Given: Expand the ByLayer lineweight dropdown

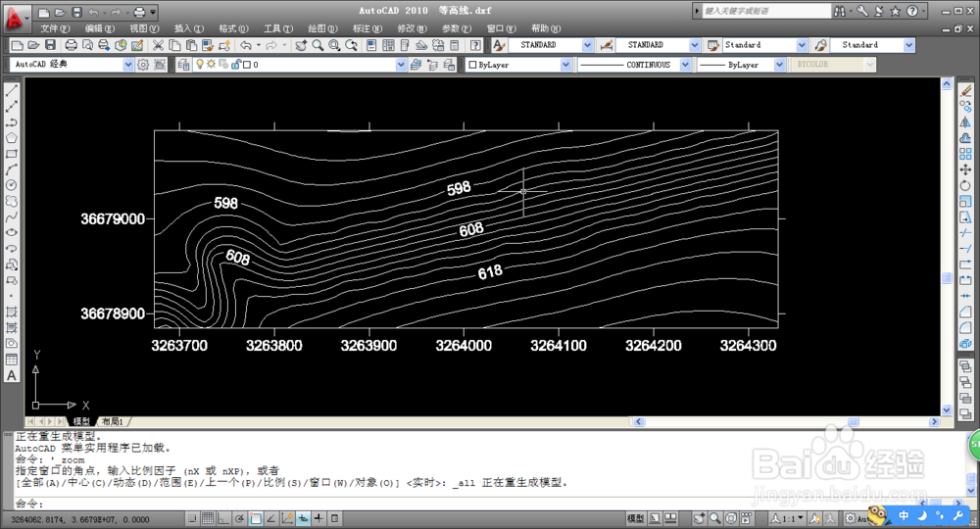Looking at the screenshot, I should pyautogui.click(x=779, y=65).
